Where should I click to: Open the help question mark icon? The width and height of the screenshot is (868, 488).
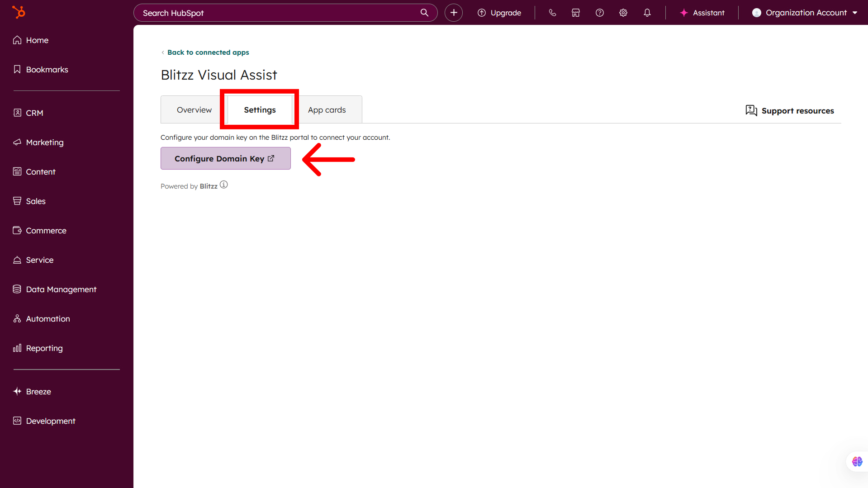600,13
